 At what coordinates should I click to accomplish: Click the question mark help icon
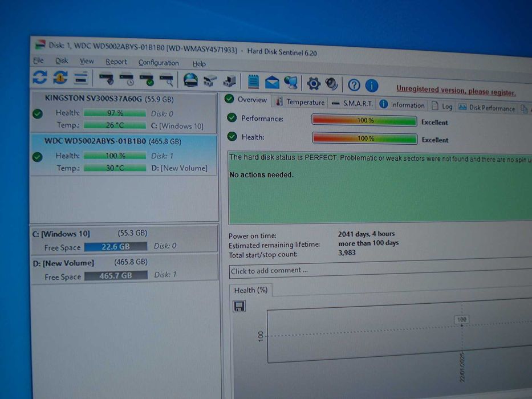click(354, 85)
